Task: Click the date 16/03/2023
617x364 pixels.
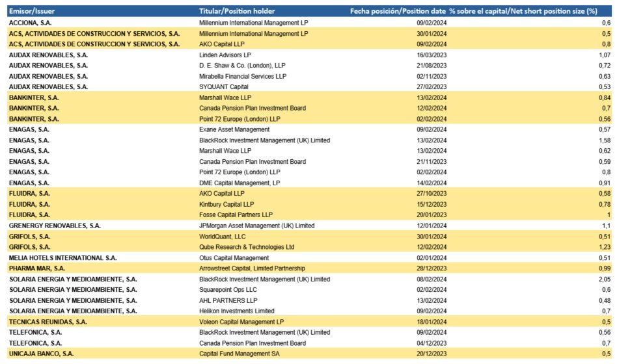Action: click(x=432, y=55)
